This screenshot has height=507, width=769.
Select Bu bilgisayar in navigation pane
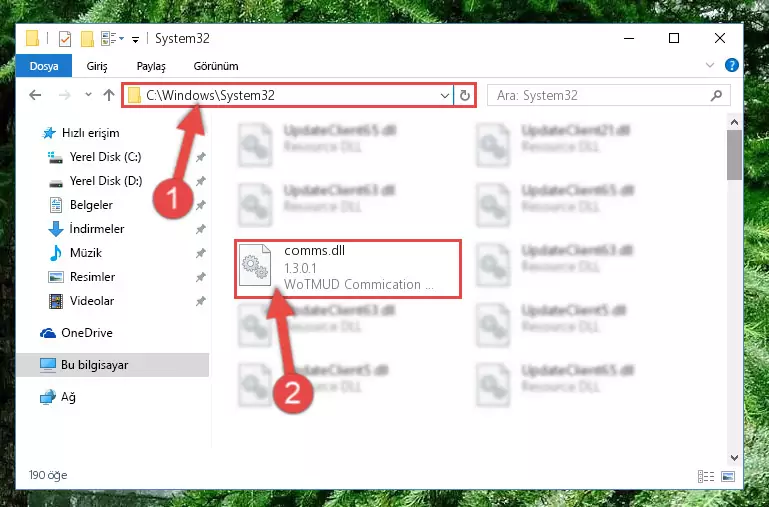[x=112, y=365]
